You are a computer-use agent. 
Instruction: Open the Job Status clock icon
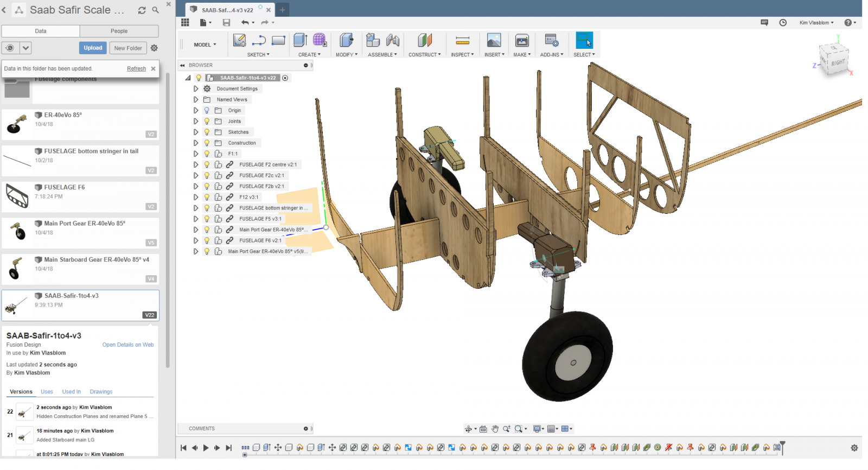(783, 22)
